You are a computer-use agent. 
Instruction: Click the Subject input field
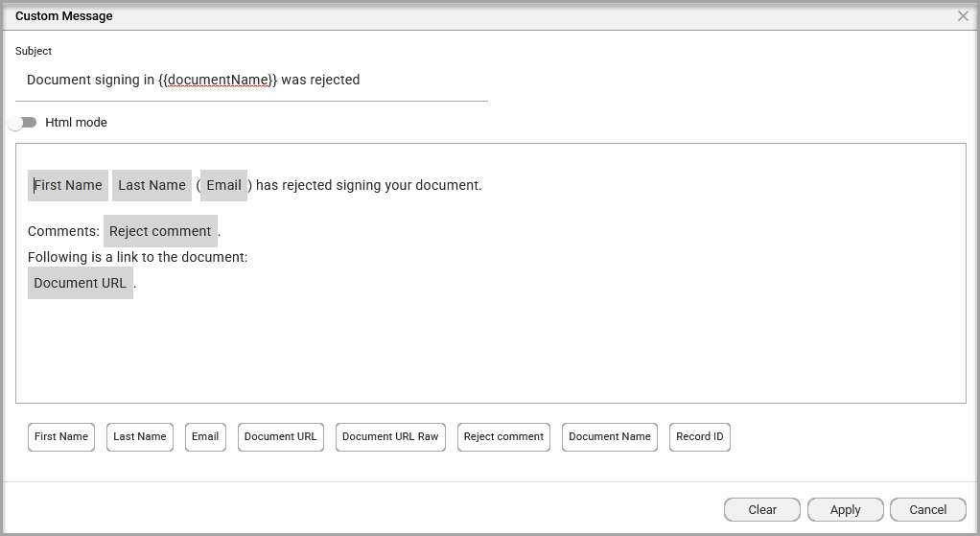tap(251, 80)
